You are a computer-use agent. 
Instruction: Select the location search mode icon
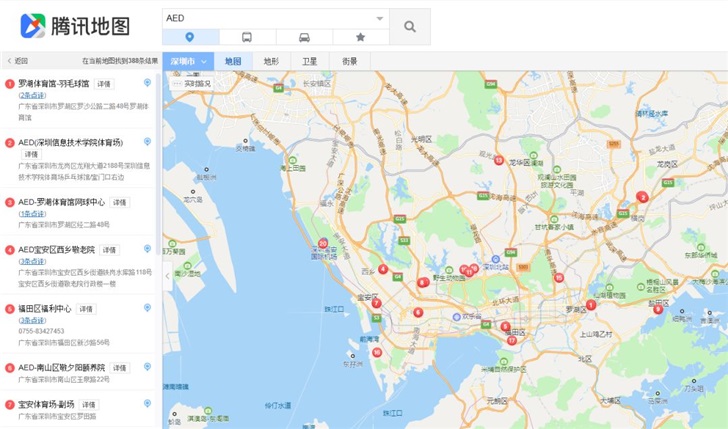[x=190, y=37]
